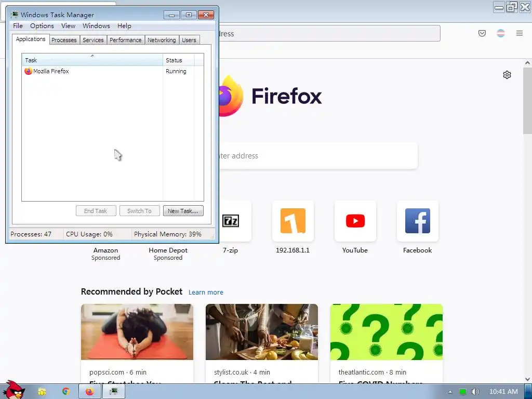
Task: Click the Recommended by Pocket heading
Action: click(x=131, y=292)
